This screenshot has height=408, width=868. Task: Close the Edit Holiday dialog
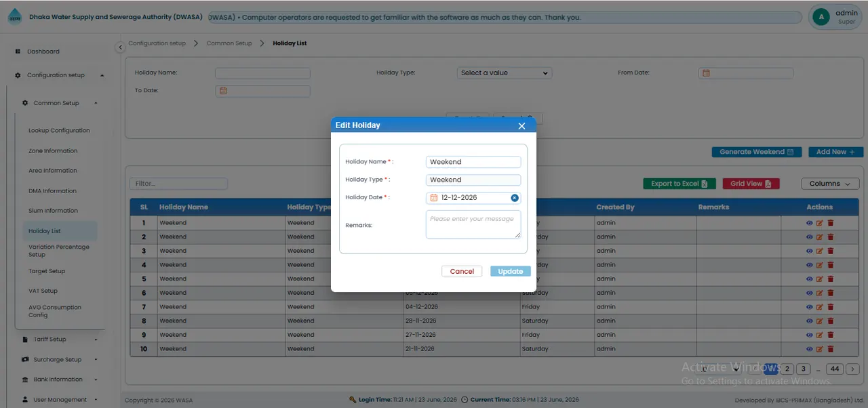point(521,125)
